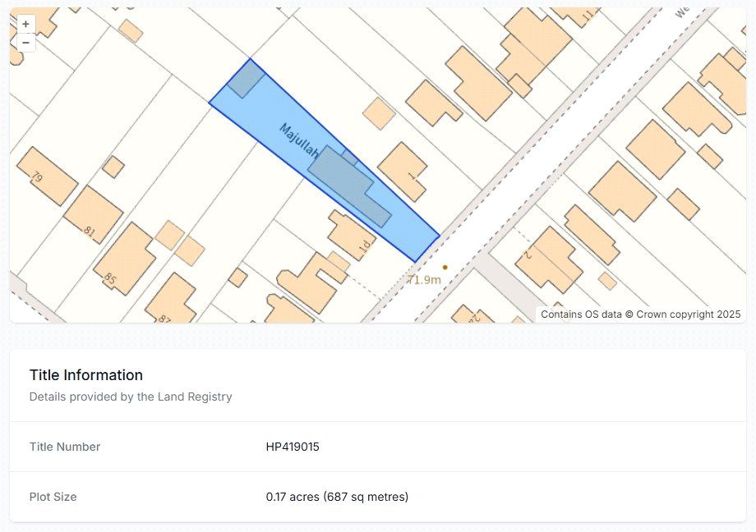
Task: Click the building numbered 87
Action: pos(171,300)
